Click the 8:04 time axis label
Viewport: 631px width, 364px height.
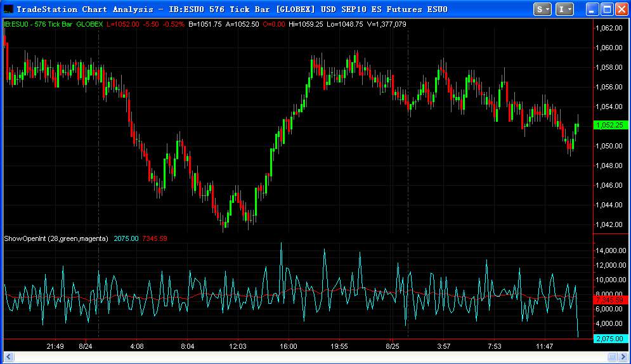pos(188,346)
